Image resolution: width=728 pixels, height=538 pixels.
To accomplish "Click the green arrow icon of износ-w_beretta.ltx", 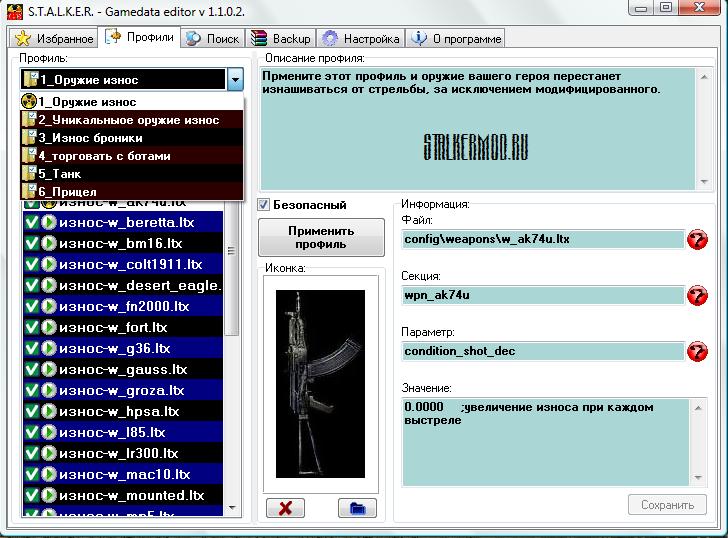I will coord(49,222).
